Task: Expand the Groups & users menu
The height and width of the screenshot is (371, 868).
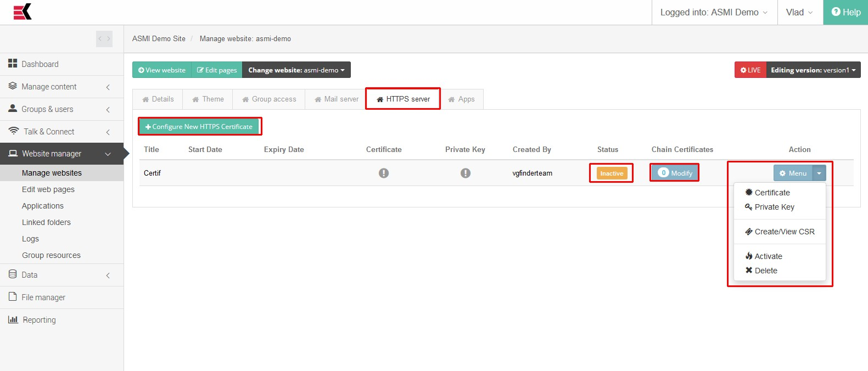Action: 61,109
